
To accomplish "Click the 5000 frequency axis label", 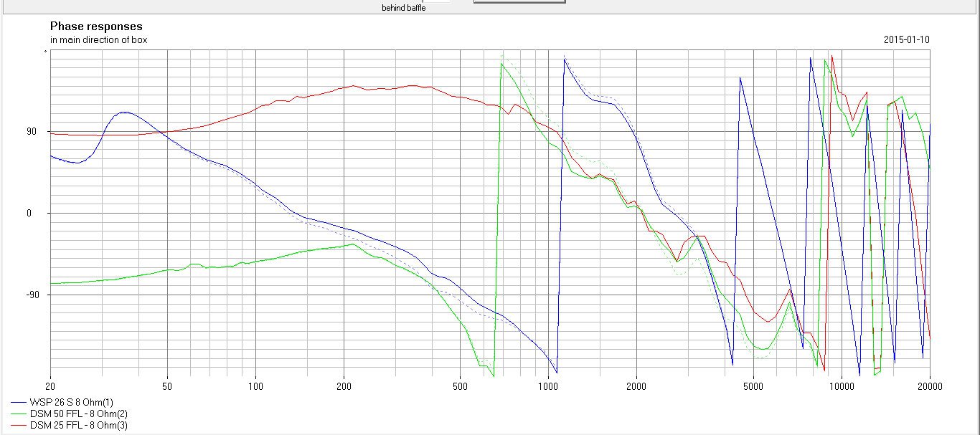I will click(x=753, y=387).
